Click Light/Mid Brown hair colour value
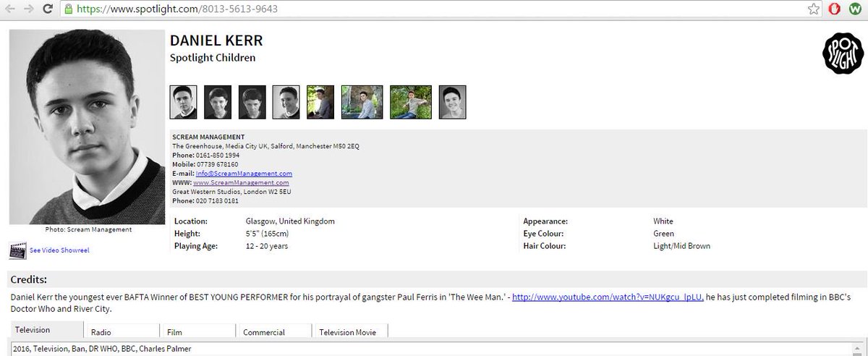Image resolution: width=868 pixels, height=356 pixels. [681, 246]
